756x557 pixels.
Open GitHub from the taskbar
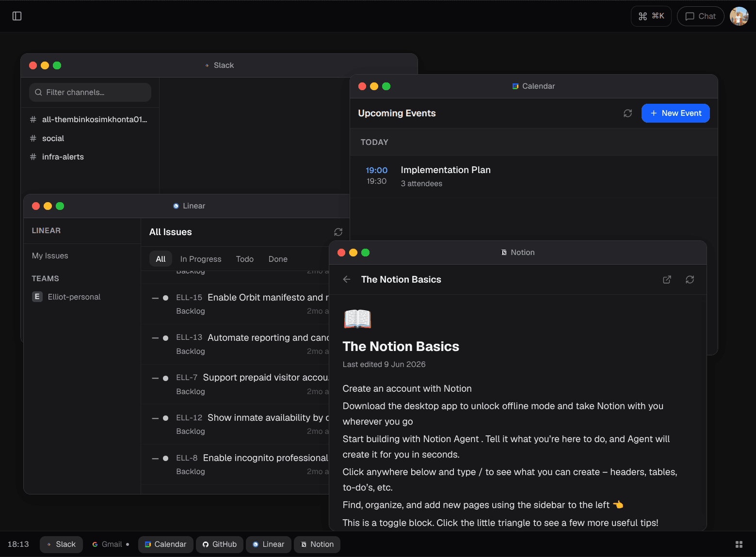[x=220, y=544]
